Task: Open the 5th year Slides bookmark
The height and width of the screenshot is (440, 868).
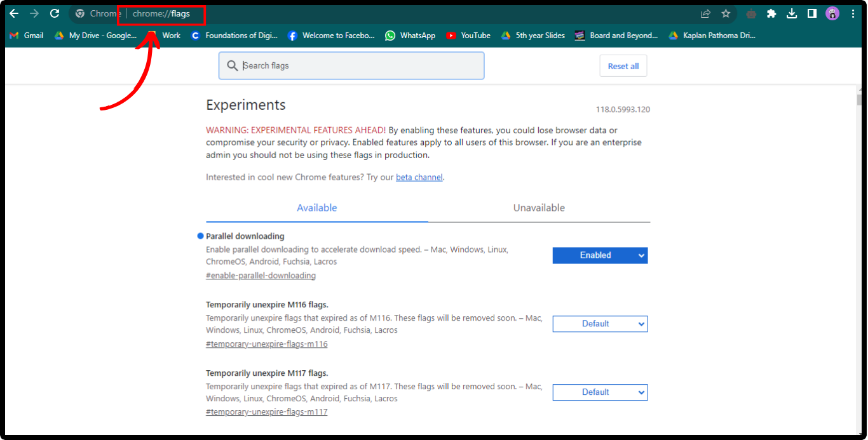Action: pyautogui.click(x=532, y=36)
